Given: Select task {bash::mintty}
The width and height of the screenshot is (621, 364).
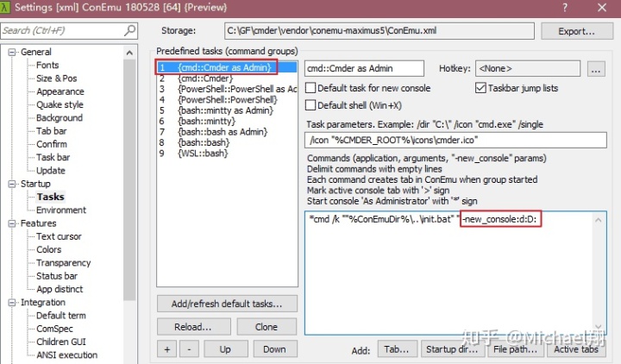Looking at the screenshot, I should pos(227,121).
